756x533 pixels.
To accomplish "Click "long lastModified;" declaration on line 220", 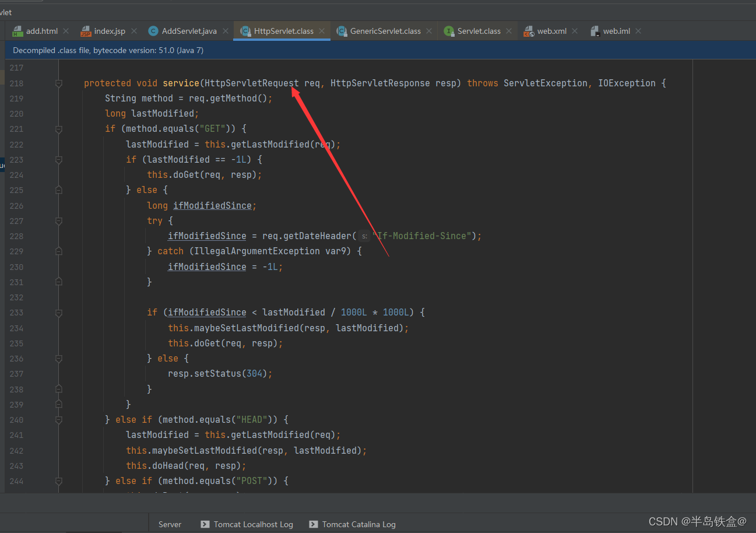I will [x=152, y=114].
